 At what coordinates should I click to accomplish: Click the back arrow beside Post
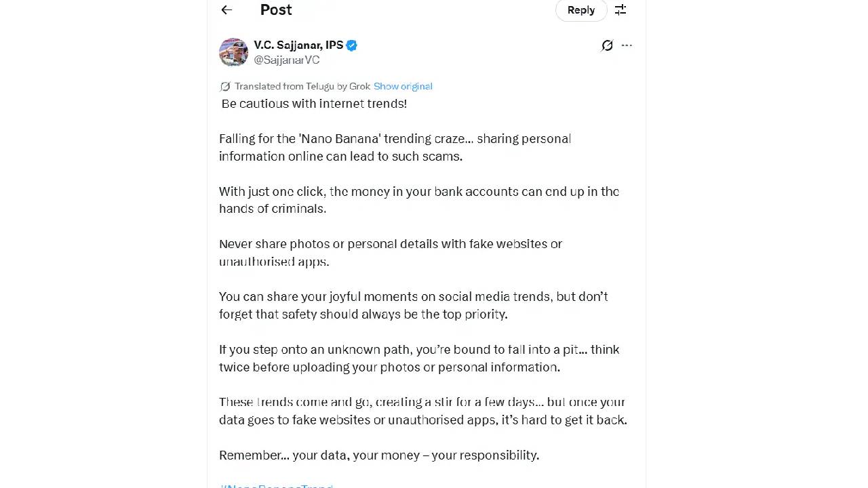click(x=226, y=9)
